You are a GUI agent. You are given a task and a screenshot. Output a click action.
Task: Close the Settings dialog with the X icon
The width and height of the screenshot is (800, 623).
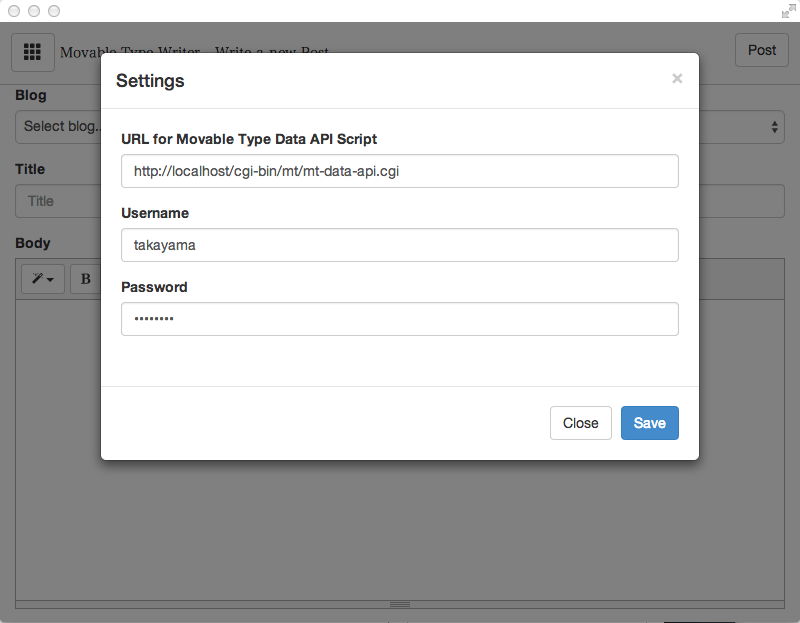pyautogui.click(x=677, y=79)
